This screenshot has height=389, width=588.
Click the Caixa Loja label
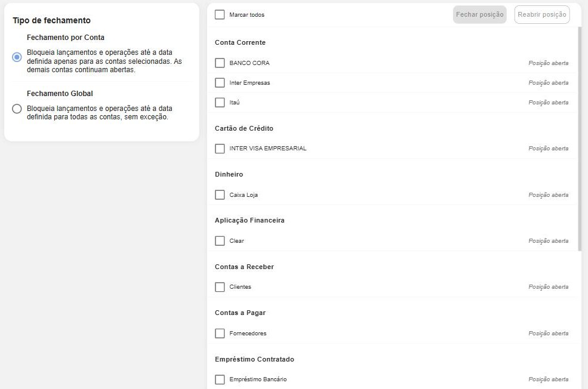[244, 195]
